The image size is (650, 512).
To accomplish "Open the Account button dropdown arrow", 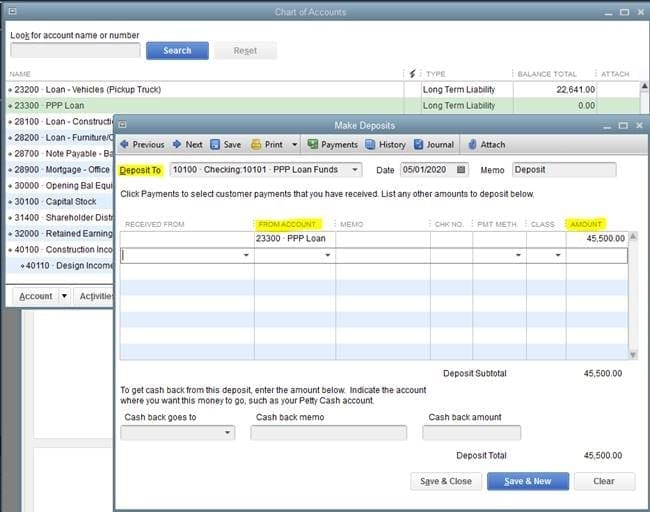I will 64,296.
